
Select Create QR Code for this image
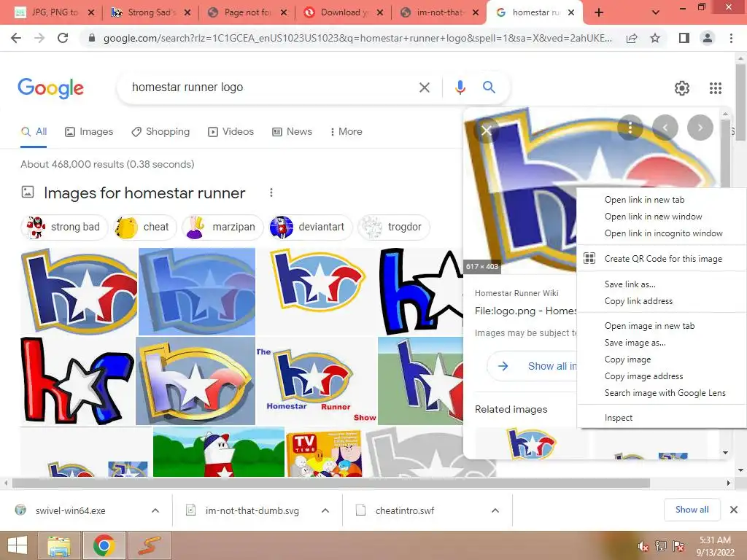tap(662, 259)
